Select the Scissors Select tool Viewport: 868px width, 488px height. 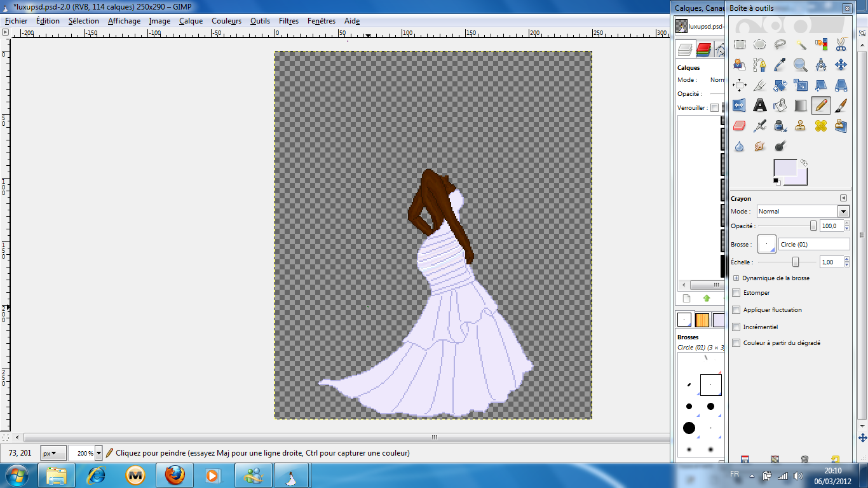coord(841,44)
